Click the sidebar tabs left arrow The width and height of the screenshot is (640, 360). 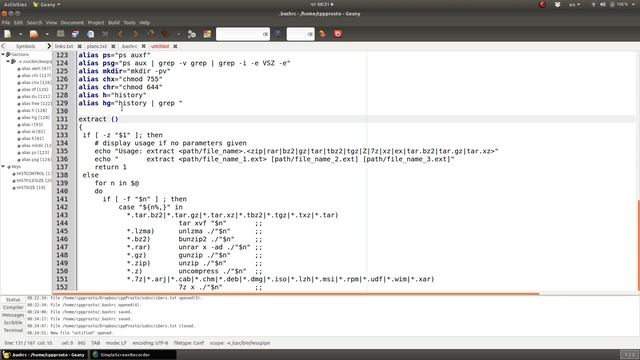(3, 47)
